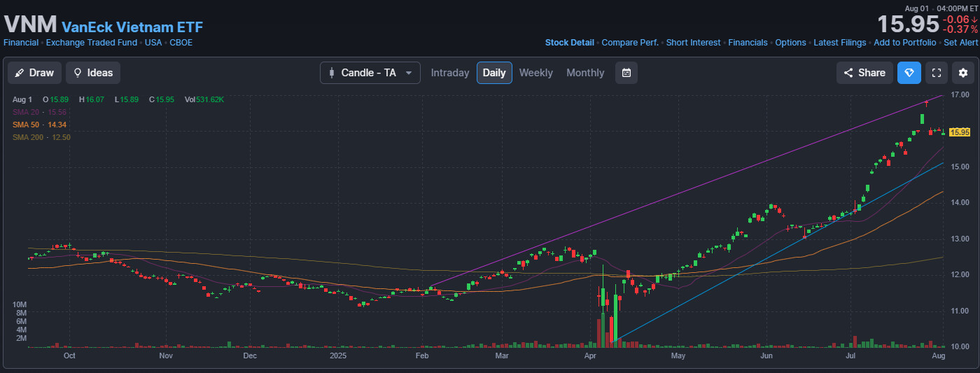Image resolution: width=980 pixels, height=373 pixels.
Task: Select the Weekly timeframe
Action: 535,73
